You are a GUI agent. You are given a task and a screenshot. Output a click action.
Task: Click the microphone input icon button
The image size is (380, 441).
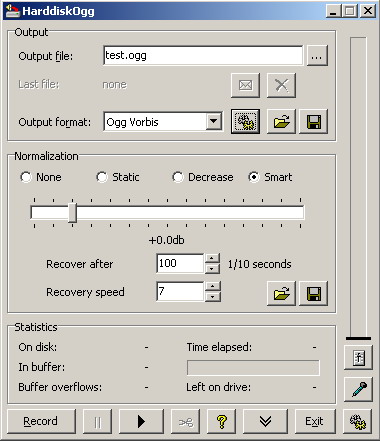tap(358, 389)
